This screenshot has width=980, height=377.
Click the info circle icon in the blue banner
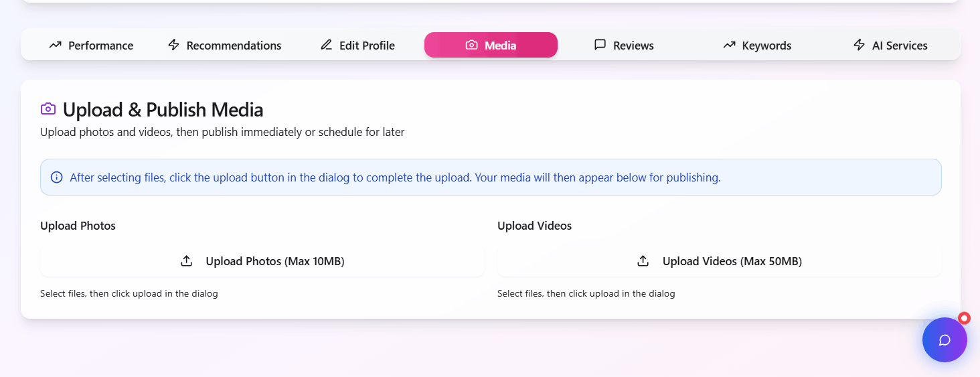click(57, 177)
